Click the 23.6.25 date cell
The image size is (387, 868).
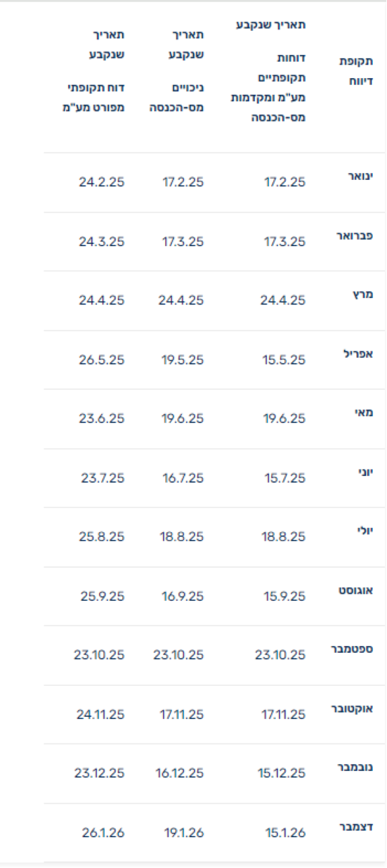[x=103, y=419]
